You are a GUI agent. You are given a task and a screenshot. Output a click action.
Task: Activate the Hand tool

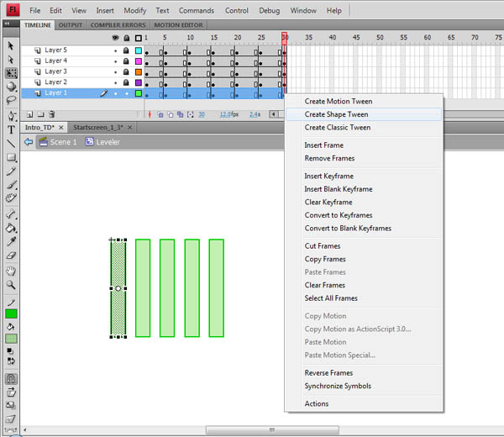(11, 271)
